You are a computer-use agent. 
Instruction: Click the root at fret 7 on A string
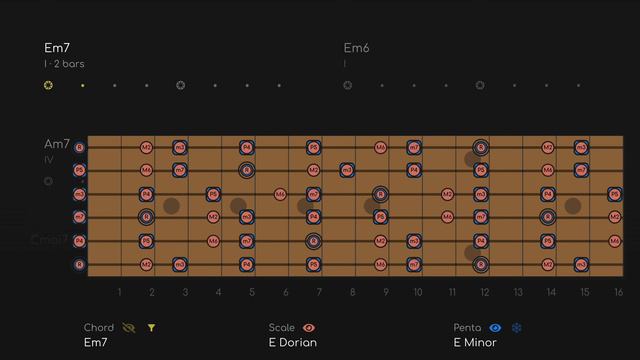pyautogui.click(x=313, y=241)
